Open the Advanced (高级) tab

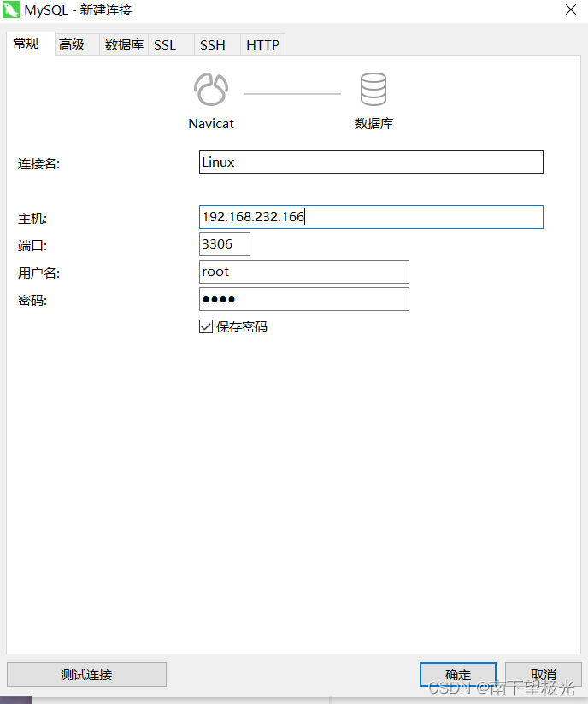77,45
